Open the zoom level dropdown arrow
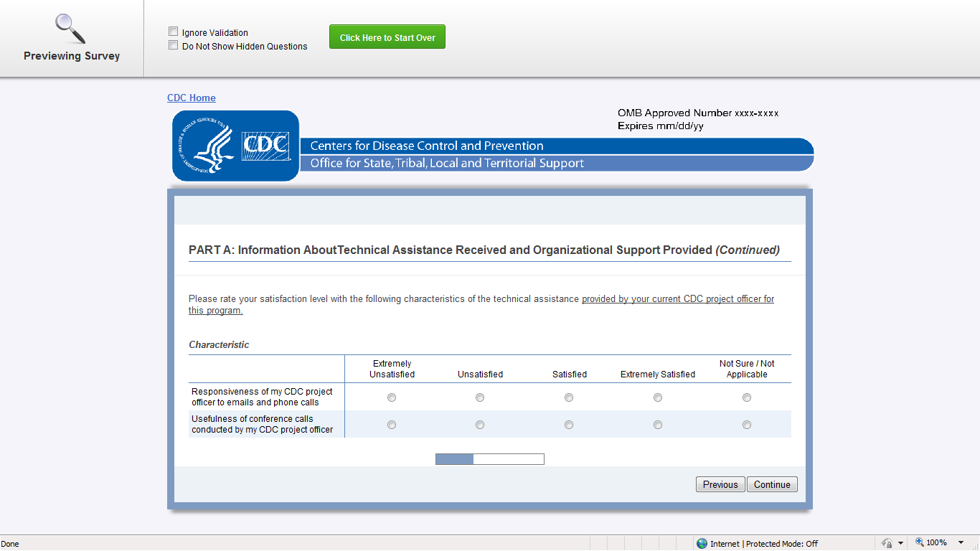The height and width of the screenshot is (551, 980). click(x=961, y=543)
